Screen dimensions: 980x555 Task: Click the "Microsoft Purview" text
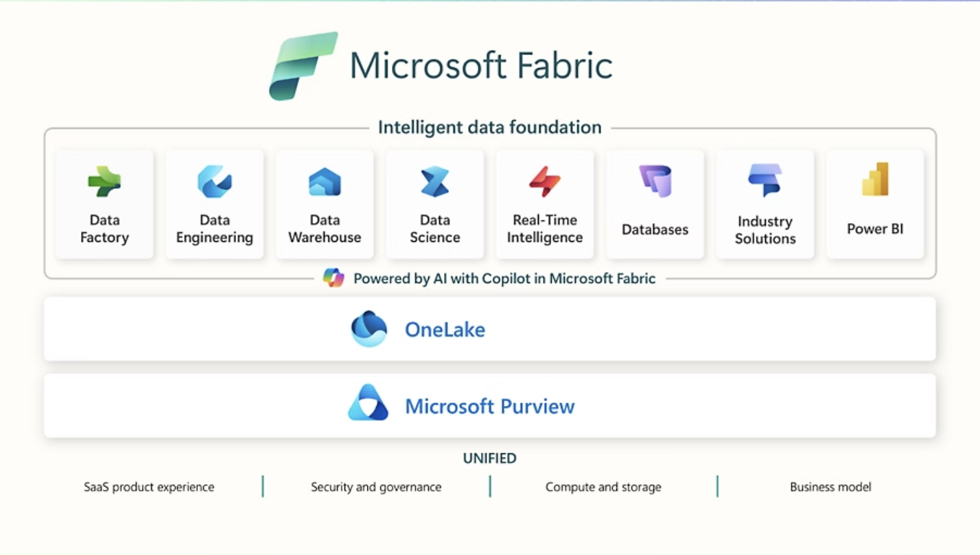pos(490,406)
